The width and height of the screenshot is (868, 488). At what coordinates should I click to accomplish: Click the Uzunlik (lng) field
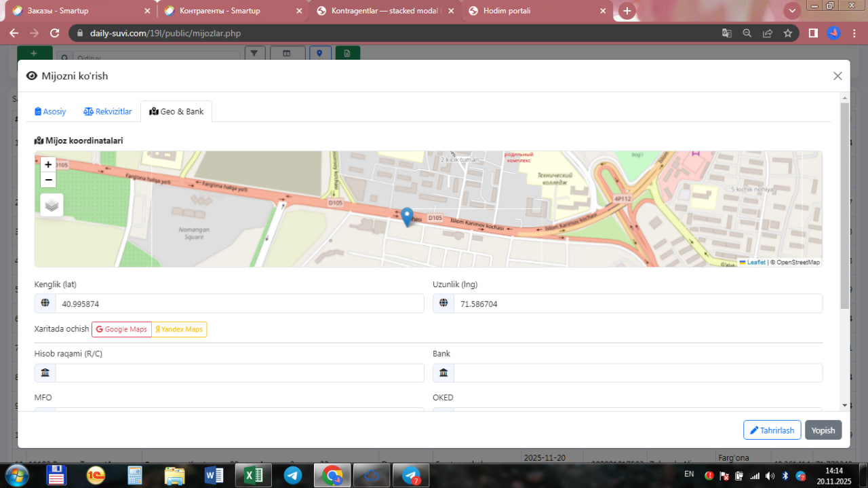[x=637, y=304]
